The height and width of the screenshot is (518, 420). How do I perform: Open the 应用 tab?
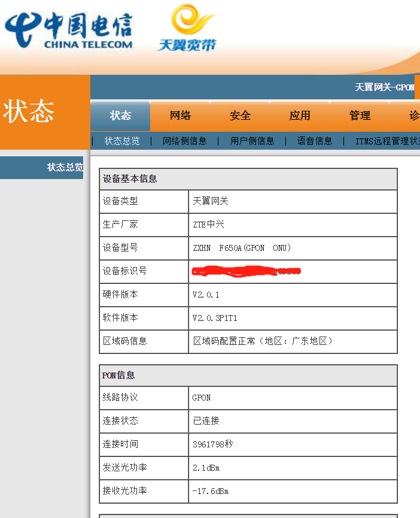coord(300,116)
